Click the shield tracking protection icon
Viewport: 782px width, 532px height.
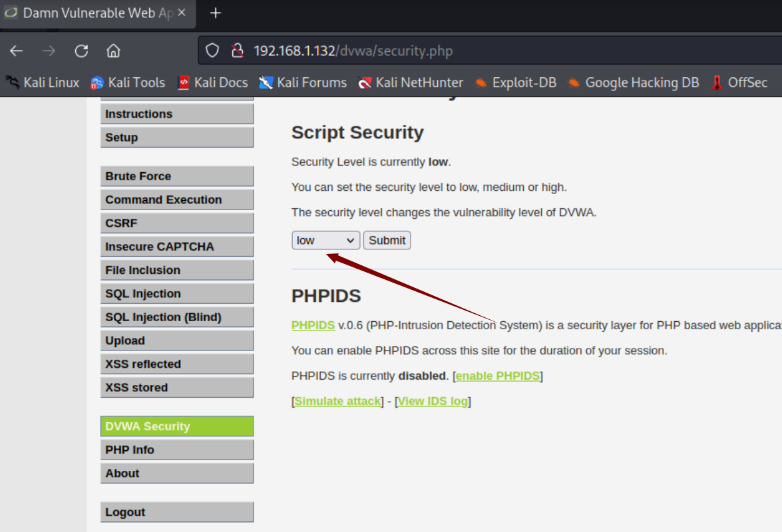[x=212, y=51]
